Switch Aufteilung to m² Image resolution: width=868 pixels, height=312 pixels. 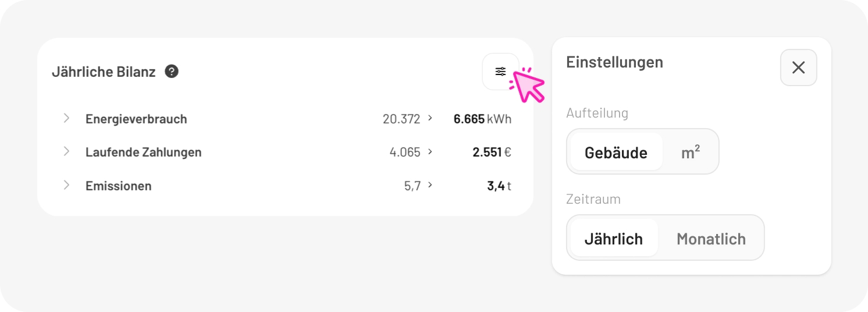(x=691, y=153)
